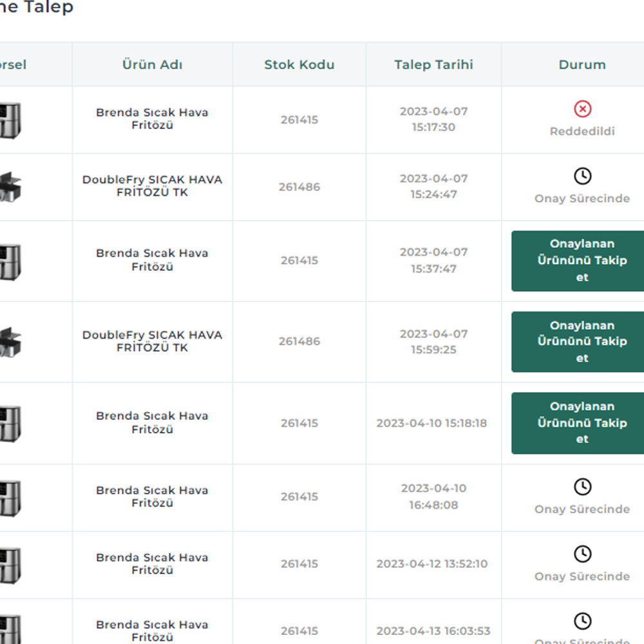The height and width of the screenshot is (644, 644).
Task: Click clock icon for 15:24:47 DoubleFry request
Action: click(x=582, y=176)
